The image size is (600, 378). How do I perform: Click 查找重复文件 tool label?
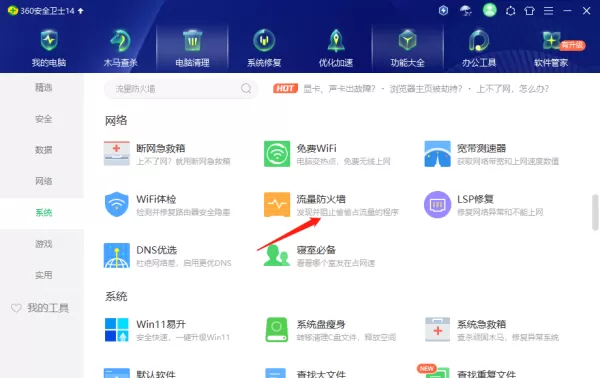pyautogui.click(x=486, y=374)
